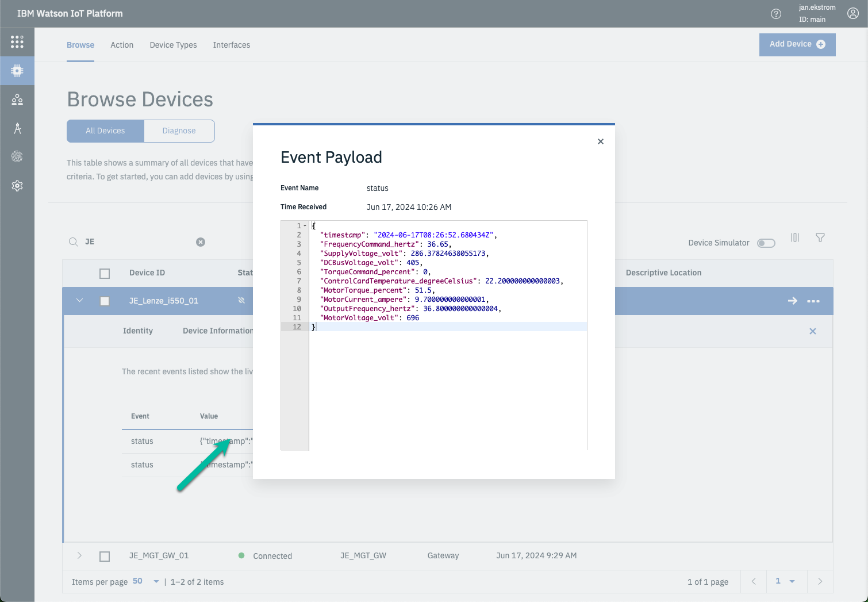Click the search magnifier icon

(x=74, y=242)
